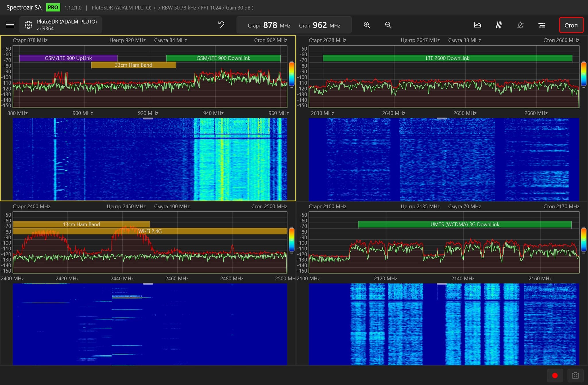Zoom in on the frequency span
Screen dimensions: 588x385
tap(367, 25)
